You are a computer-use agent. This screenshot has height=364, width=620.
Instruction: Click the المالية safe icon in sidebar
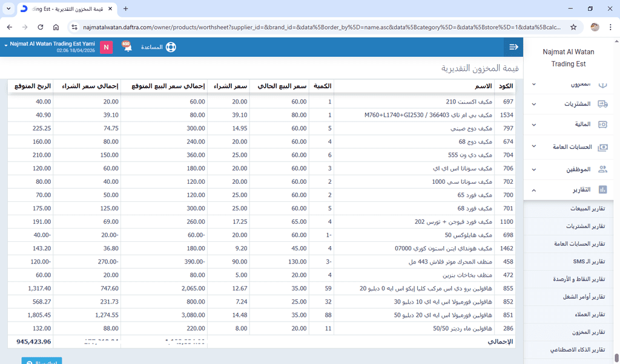[602, 125]
